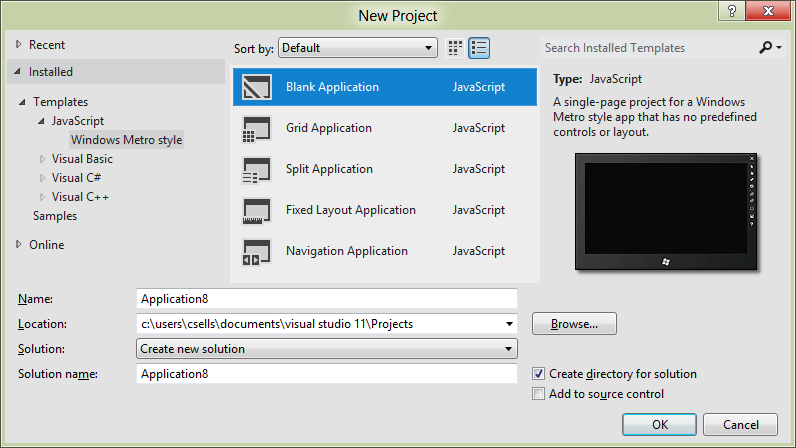Screen dimensions: 796x448
Task: Open the Sort by Default dropdown
Action: pos(358,48)
